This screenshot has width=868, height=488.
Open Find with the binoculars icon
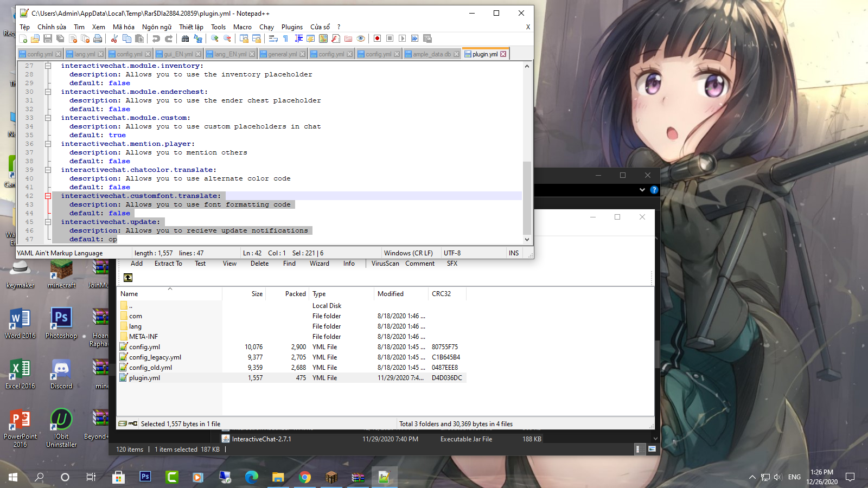[186, 38]
